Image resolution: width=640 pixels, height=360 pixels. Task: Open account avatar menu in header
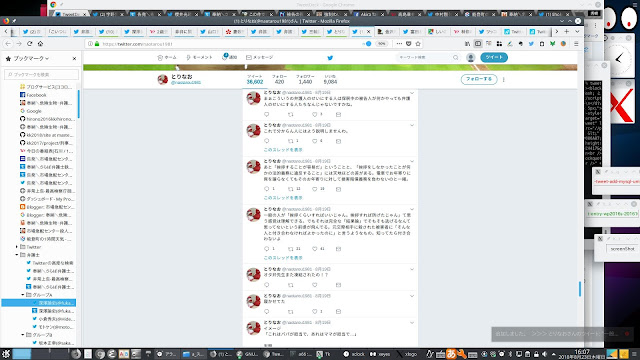pyautogui.click(x=470, y=58)
